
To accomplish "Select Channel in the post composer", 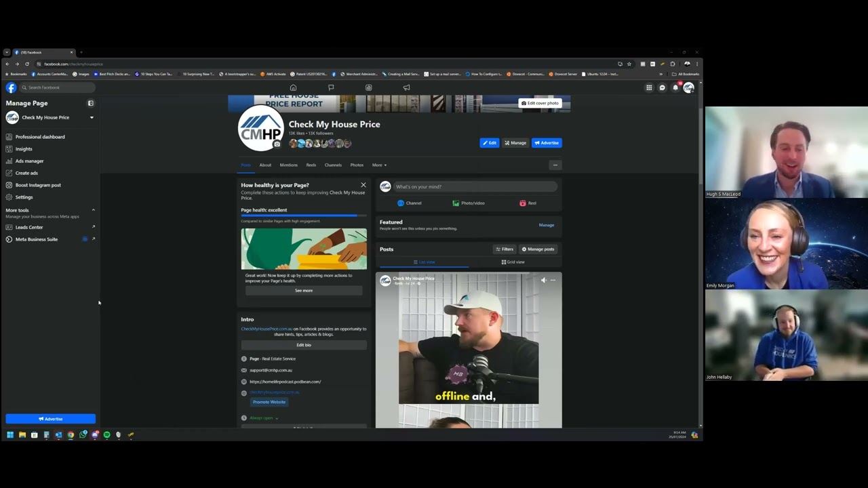I will point(410,203).
